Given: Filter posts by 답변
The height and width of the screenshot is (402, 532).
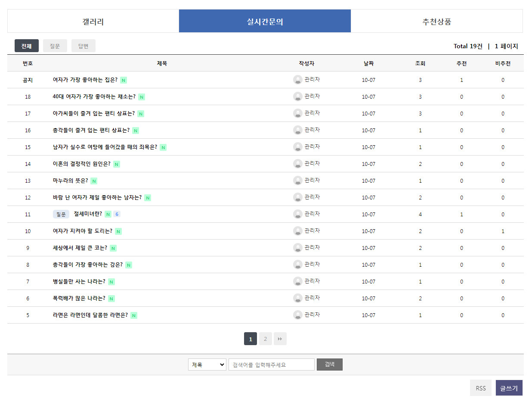Looking at the screenshot, I should tap(84, 46).
